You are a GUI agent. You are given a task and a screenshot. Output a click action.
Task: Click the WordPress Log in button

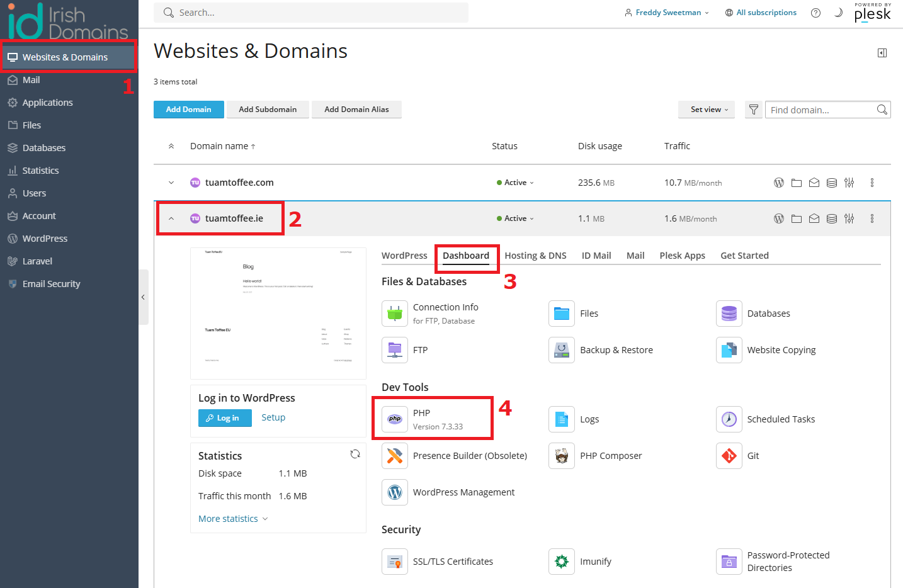[x=225, y=418]
